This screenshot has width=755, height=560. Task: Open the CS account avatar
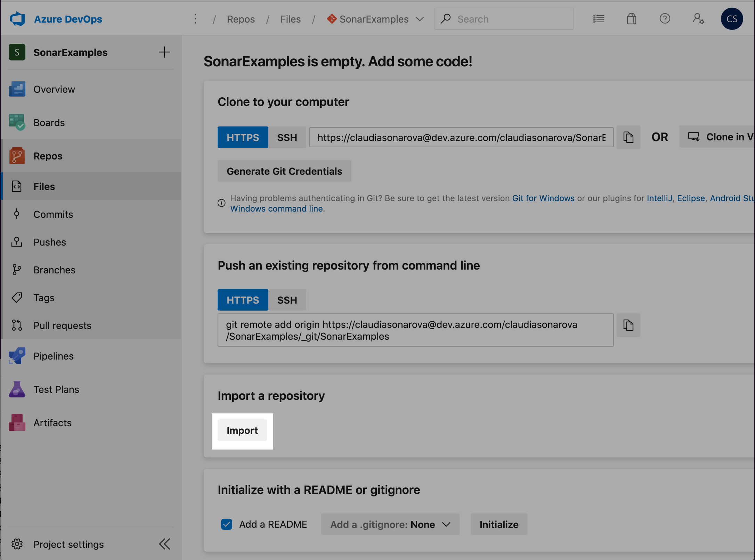click(x=732, y=19)
